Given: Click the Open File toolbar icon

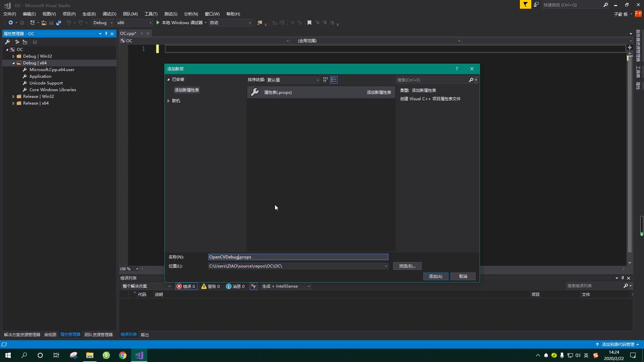Looking at the screenshot, I should click(44, 23).
